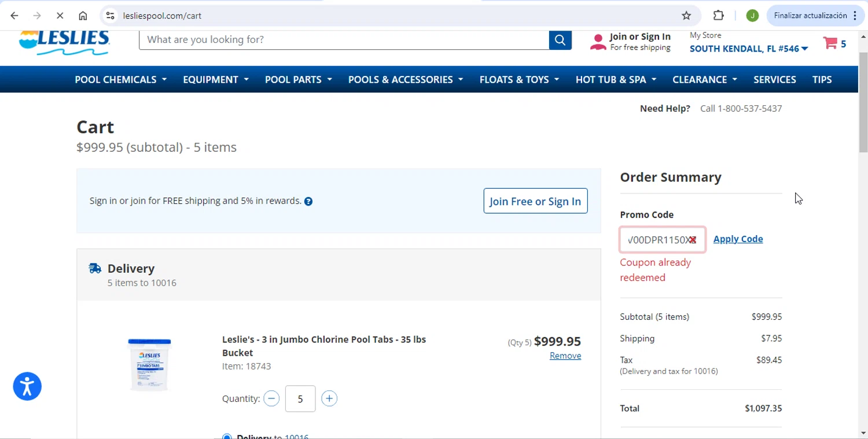Click the Coupon already redeemed message

coord(656,270)
